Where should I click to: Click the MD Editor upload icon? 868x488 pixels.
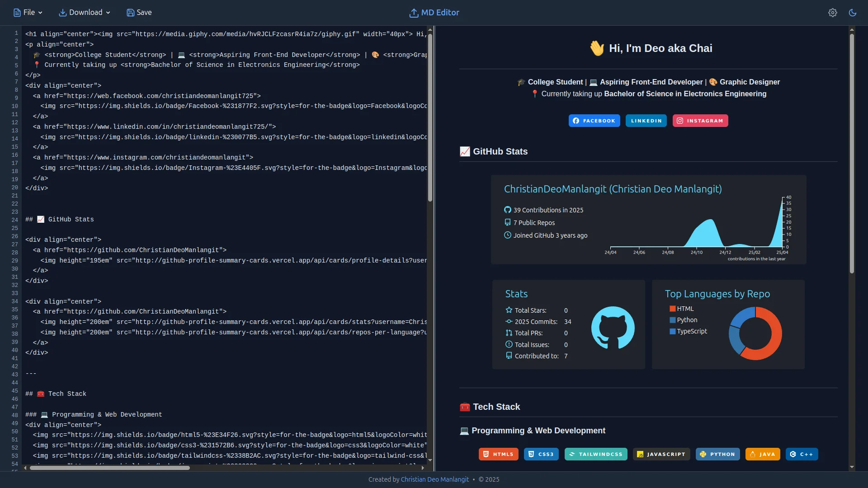click(414, 13)
